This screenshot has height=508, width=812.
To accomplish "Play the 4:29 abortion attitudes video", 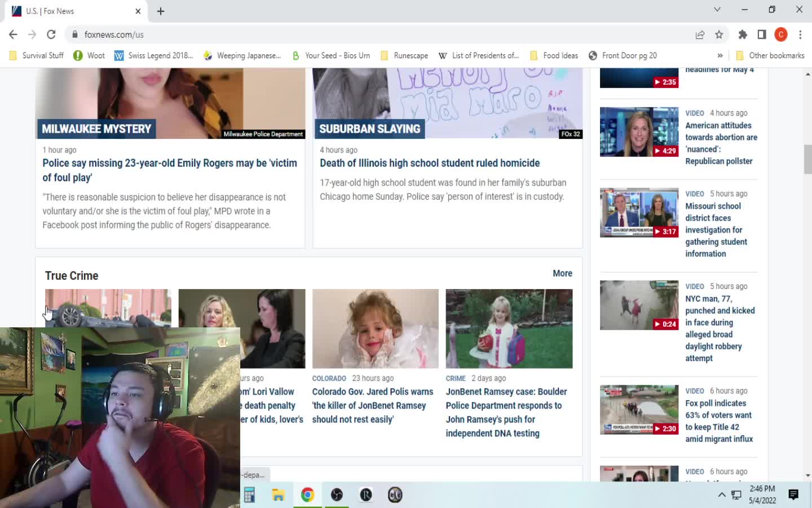I will click(x=639, y=132).
